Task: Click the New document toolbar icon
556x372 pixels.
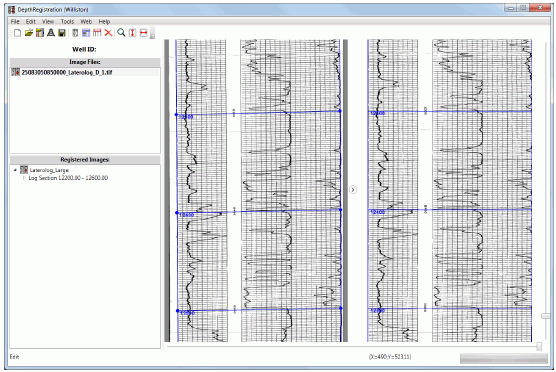Action: pos(17,33)
